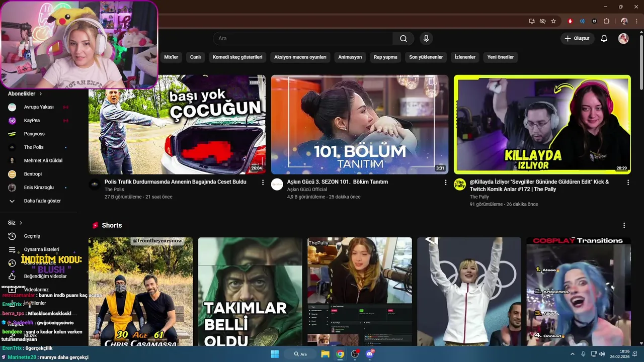Open the YouTube notifications bell
Viewport: 644px width, 362px height.
[x=604, y=39]
